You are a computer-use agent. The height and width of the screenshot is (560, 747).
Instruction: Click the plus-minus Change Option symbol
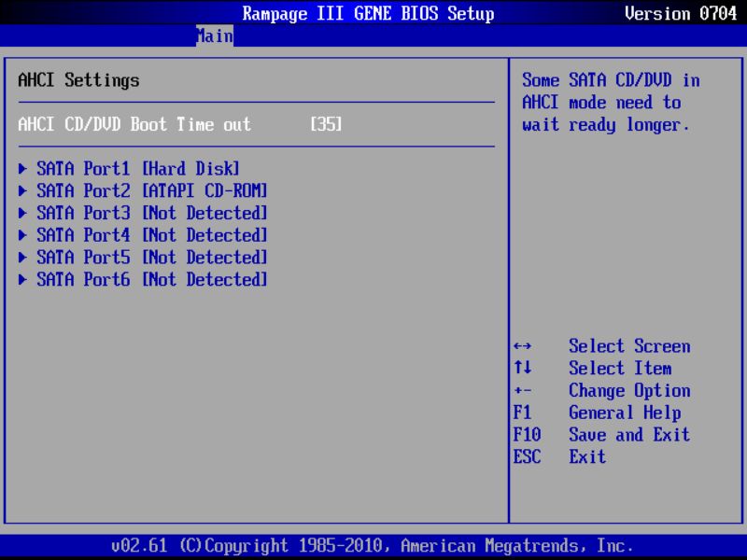523,391
